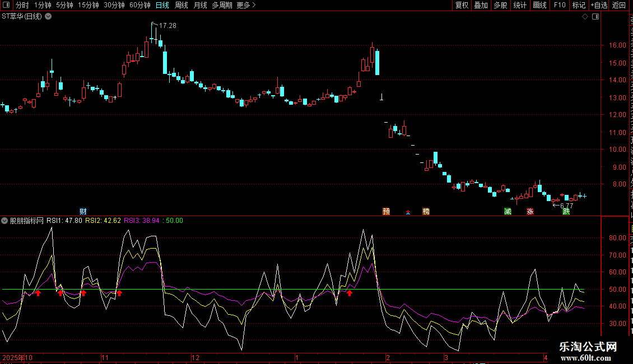Open dropdown next to ST萃华(日线) title

pyautogui.click(x=48, y=17)
